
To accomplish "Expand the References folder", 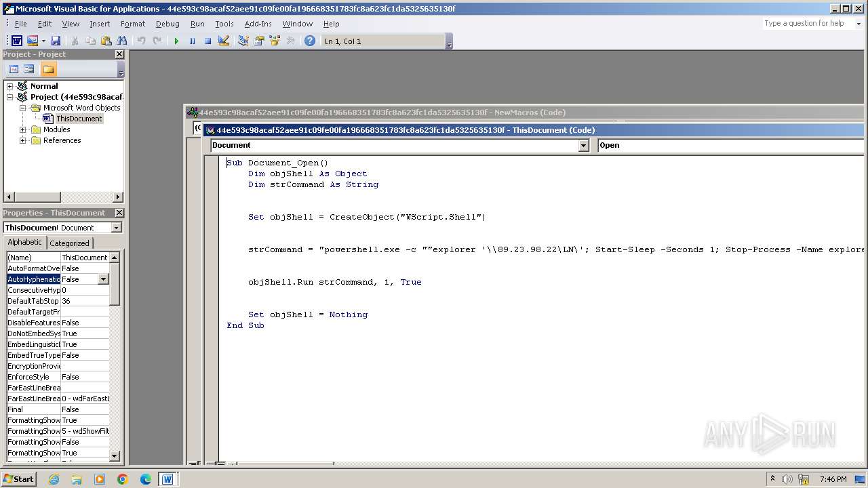I will point(22,140).
